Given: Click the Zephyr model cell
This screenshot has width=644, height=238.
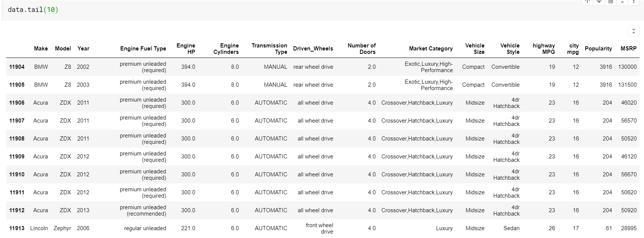Looking at the screenshot, I should coord(62,228).
